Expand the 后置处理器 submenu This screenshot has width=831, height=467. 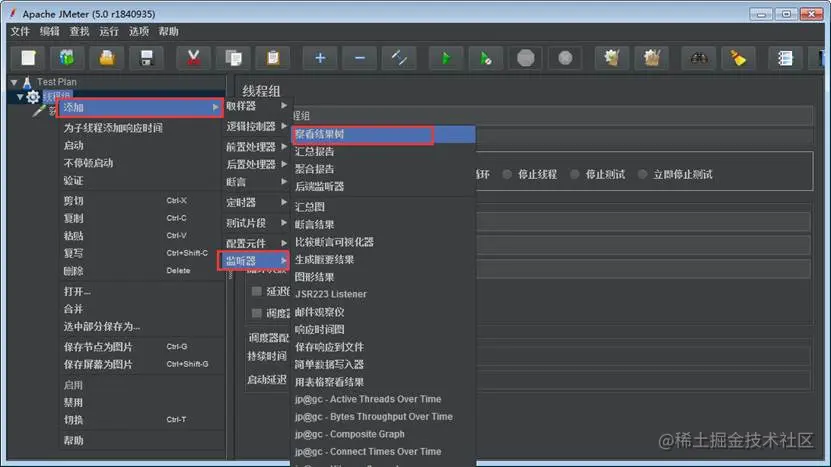point(257,164)
